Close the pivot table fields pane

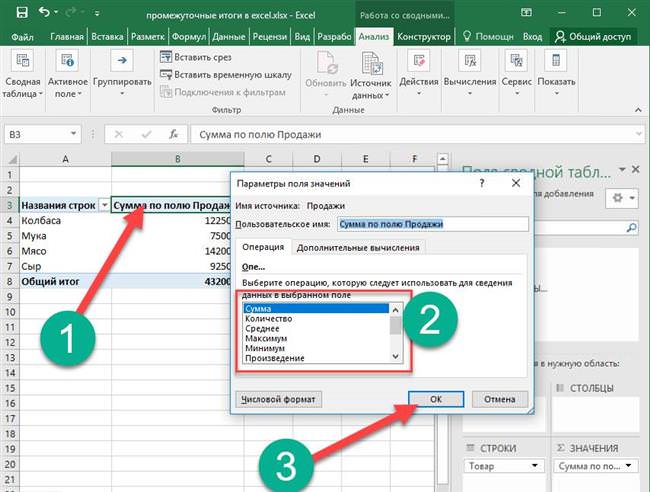click(x=636, y=169)
